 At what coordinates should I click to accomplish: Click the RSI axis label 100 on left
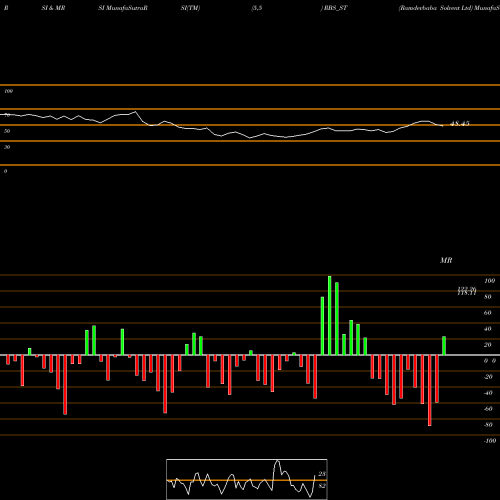(x=8, y=91)
